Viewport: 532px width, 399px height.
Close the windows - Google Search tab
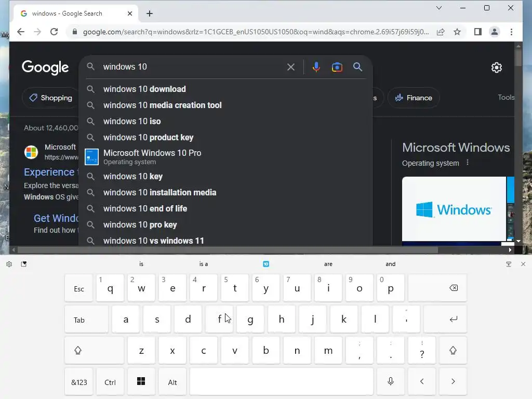point(129,14)
